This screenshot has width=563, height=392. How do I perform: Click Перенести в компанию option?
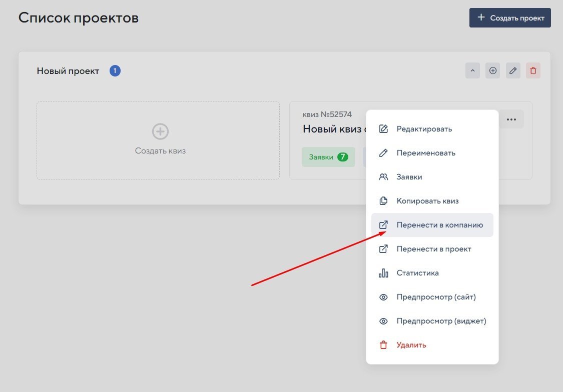(439, 225)
